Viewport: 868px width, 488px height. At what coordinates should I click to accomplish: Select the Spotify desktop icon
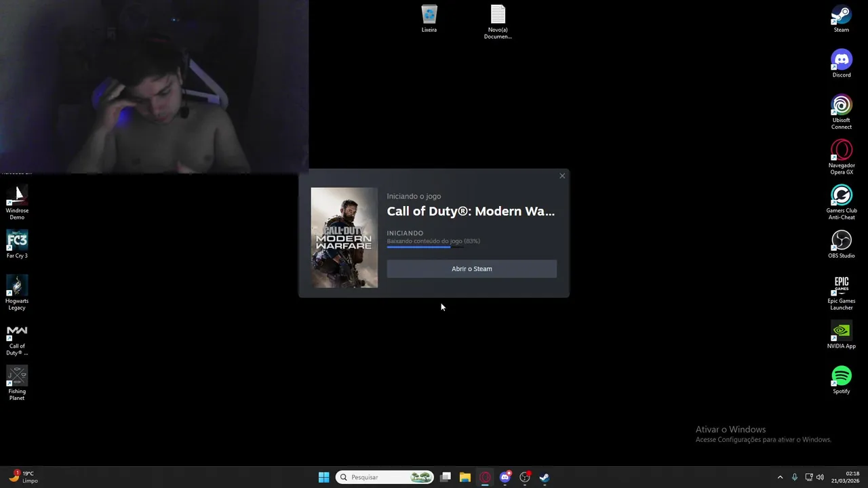(841, 380)
